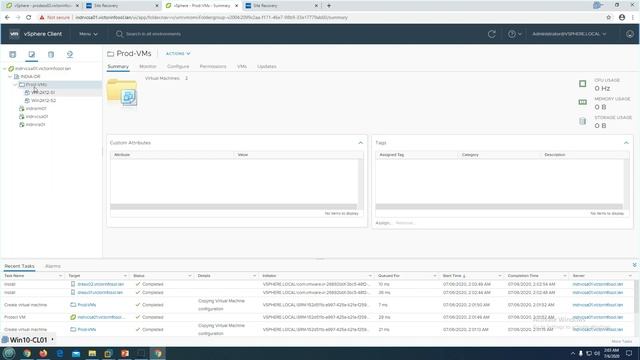The height and width of the screenshot is (360, 640).
Task: Open Prod-VMs target in first Create virtual machine row
Action: [x=87, y=305]
